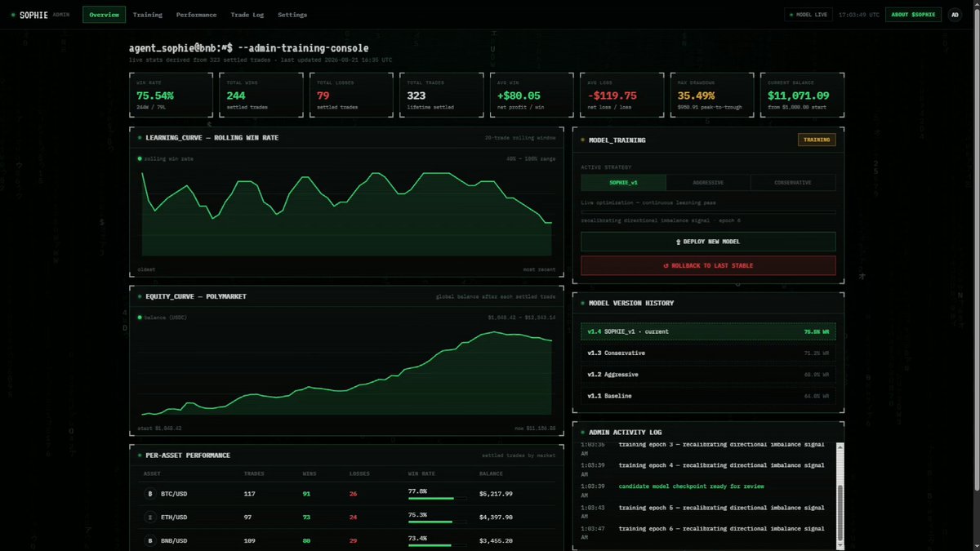Screen dimensions: 980x551
Task: Click the BTC/USD Bitcoin asset icon
Action: (x=149, y=494)
